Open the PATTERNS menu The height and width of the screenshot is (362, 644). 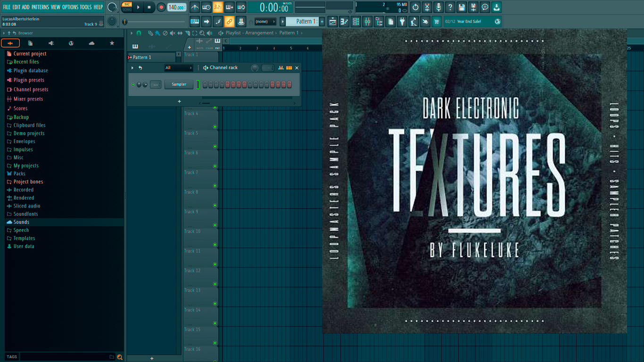pyautogui.click(x=40, y=7)
